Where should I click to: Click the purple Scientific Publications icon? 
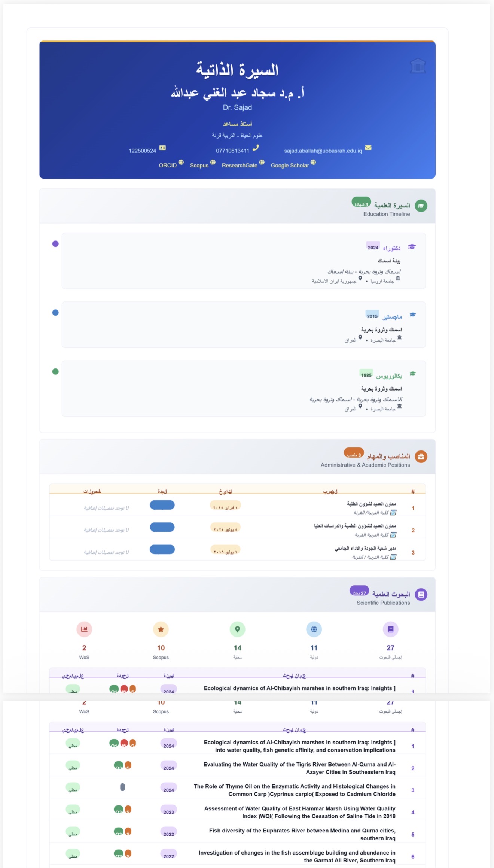click(421, 594)
